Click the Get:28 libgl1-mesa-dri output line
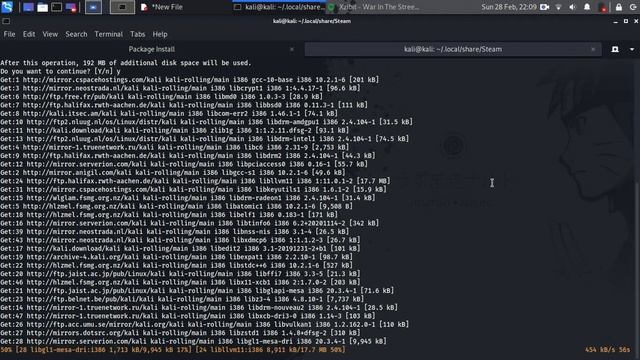 tap(193, 341)
